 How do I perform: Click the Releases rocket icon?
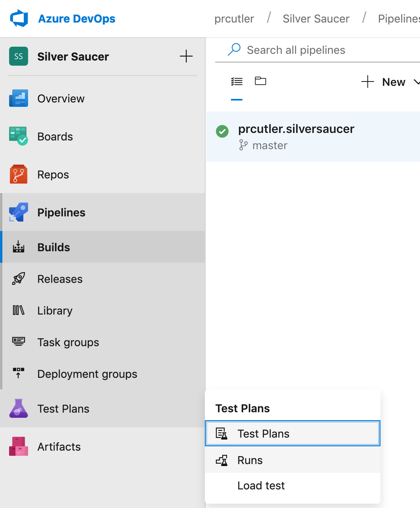18,279
